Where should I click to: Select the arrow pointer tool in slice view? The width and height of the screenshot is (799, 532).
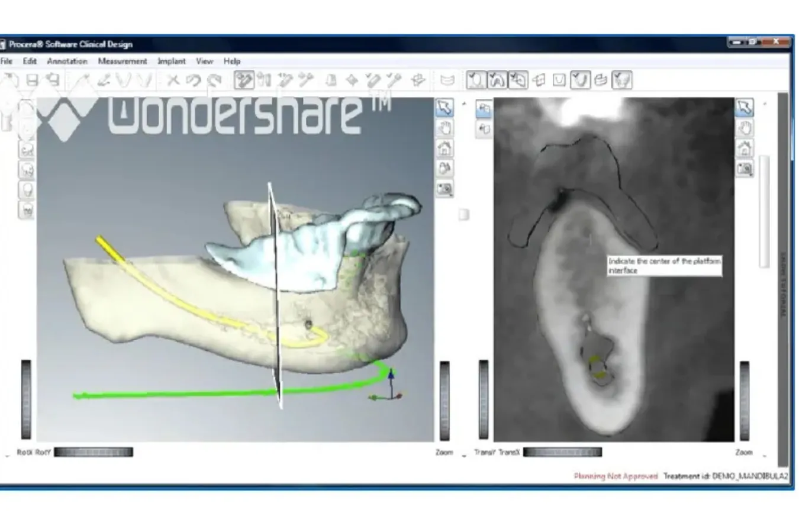(745, 108)
